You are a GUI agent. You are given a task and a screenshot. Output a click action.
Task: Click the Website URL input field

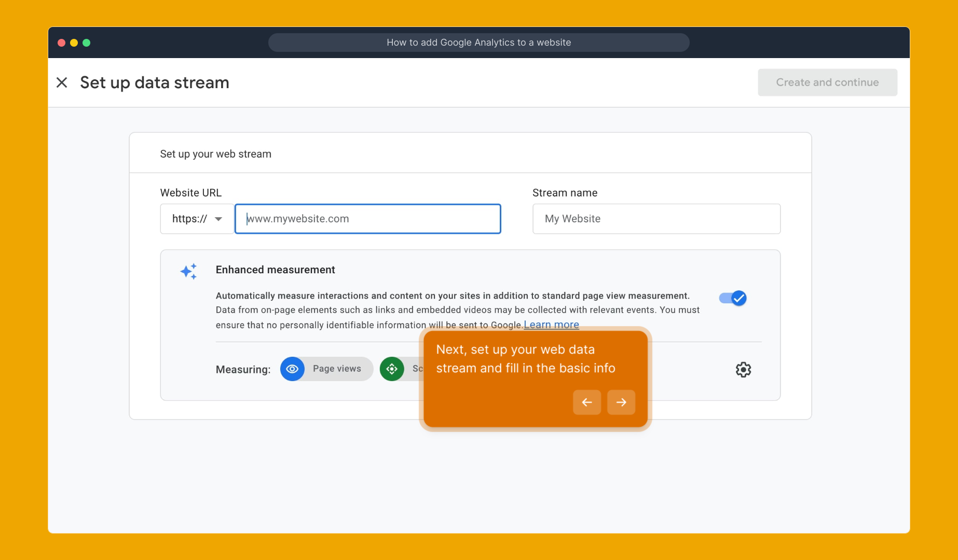[368, 218]
